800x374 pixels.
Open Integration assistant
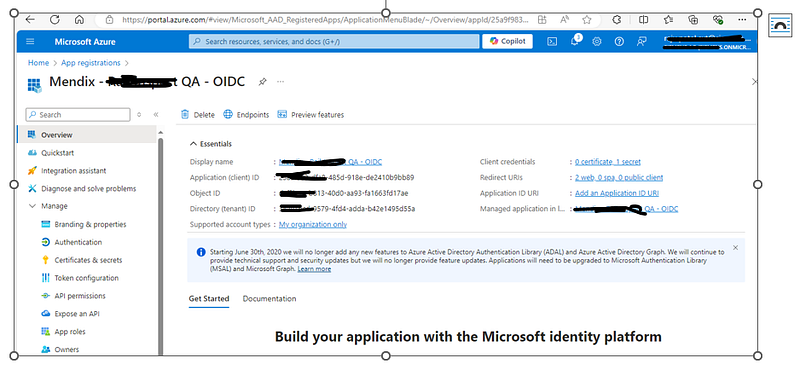73,170
